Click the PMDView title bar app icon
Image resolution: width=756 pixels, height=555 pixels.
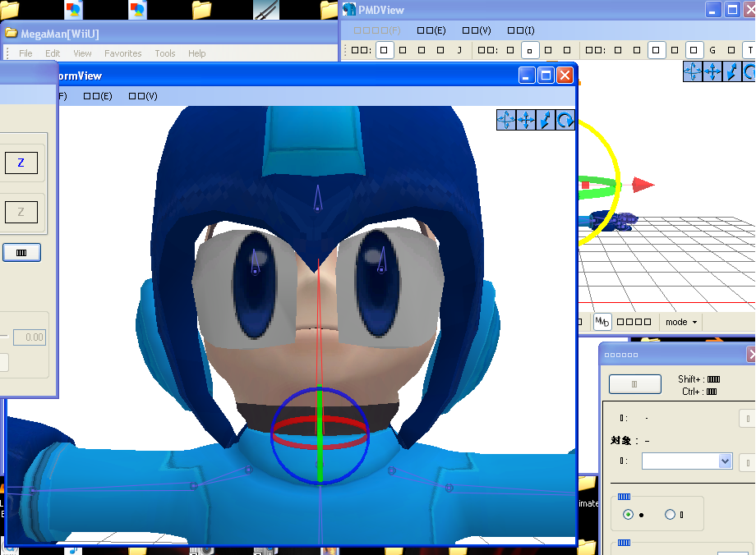tap(349, 9)
